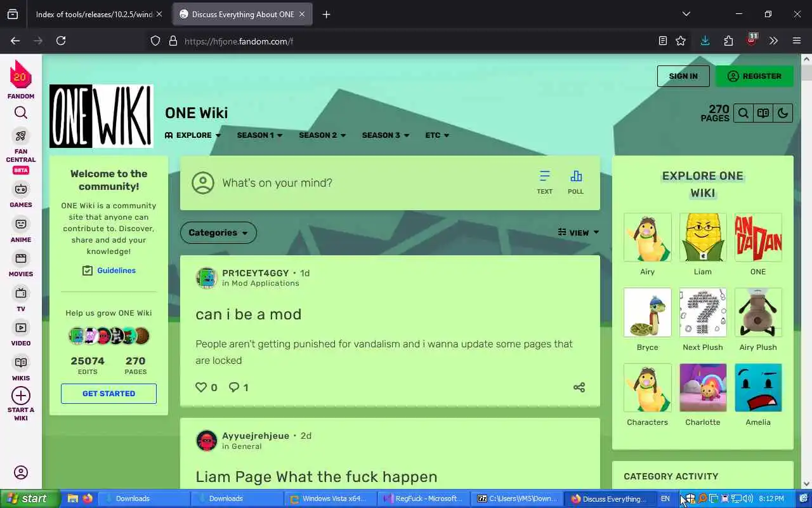Open the Video sidebar icon

click(21, 328)
